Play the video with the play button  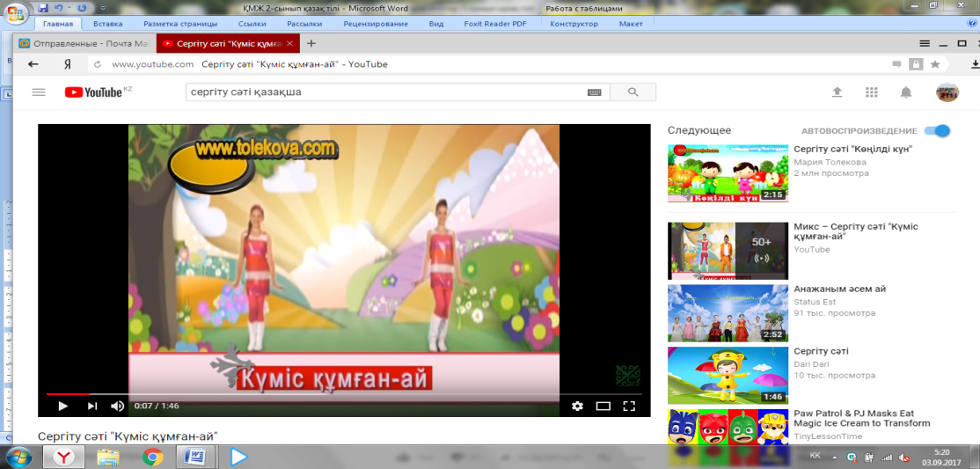[62, 406]
